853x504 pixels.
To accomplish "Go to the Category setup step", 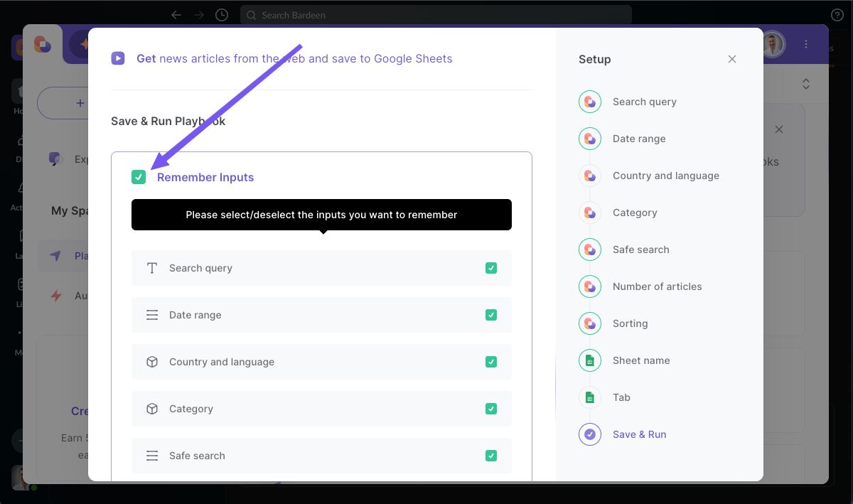I will point(635,213).
